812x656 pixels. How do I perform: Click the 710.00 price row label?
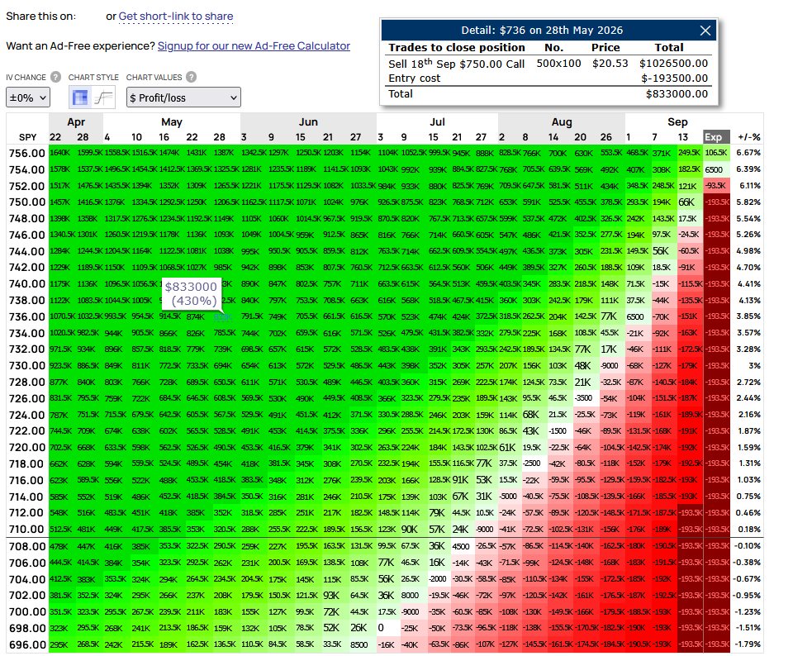(27, 529)
